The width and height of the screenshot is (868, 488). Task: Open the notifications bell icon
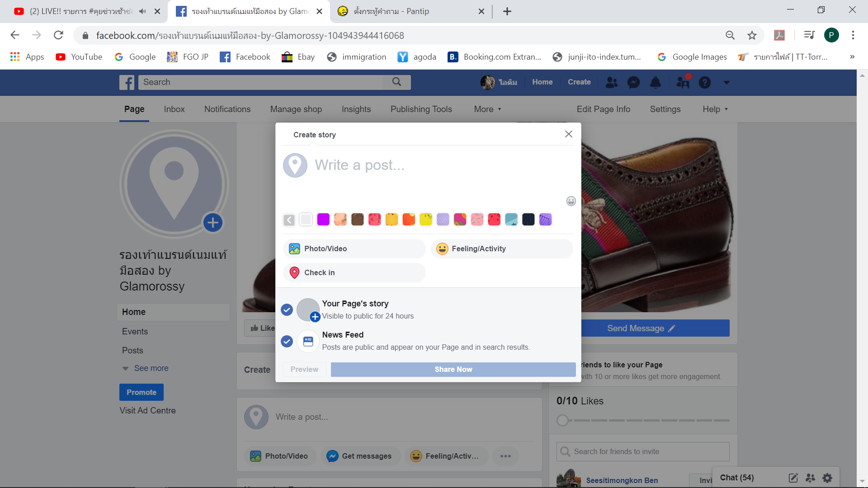pos(655,82)
